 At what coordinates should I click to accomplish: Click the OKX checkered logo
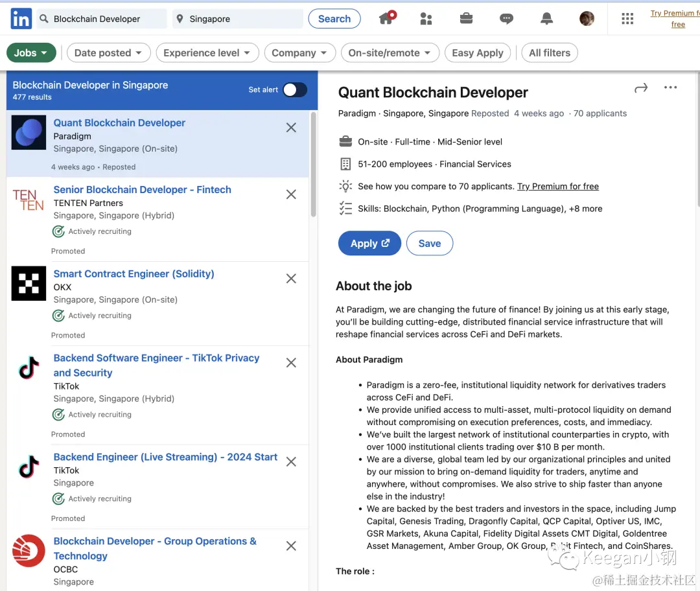coord(29,283)
